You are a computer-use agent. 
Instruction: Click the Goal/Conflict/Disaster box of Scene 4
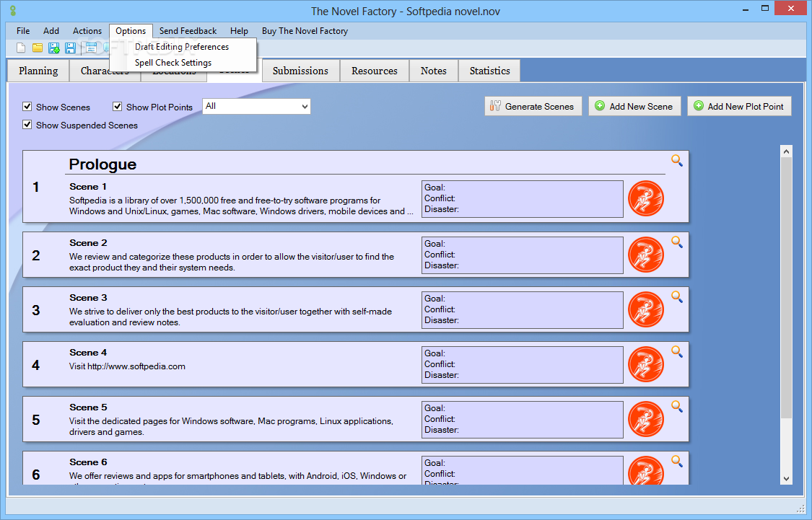[523, 365]
